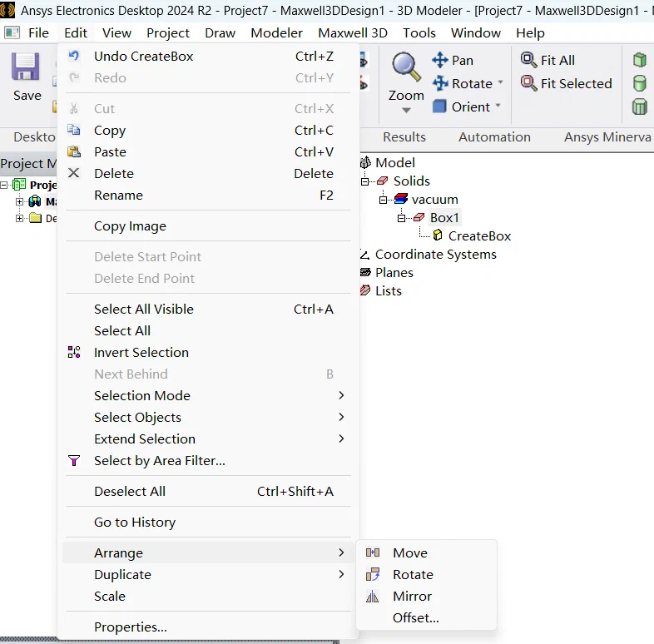Open the Maxwell 3D menu
654x644 pixels.
pyautogui.click(x=353, y=33)
